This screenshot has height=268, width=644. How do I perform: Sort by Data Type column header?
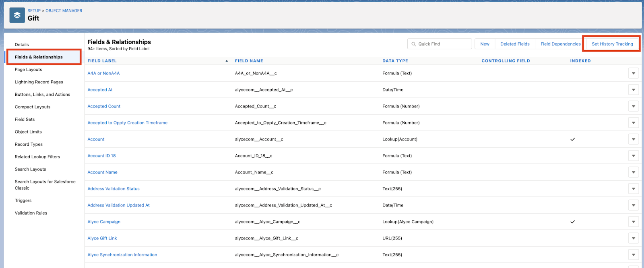(x=395, y=61)
